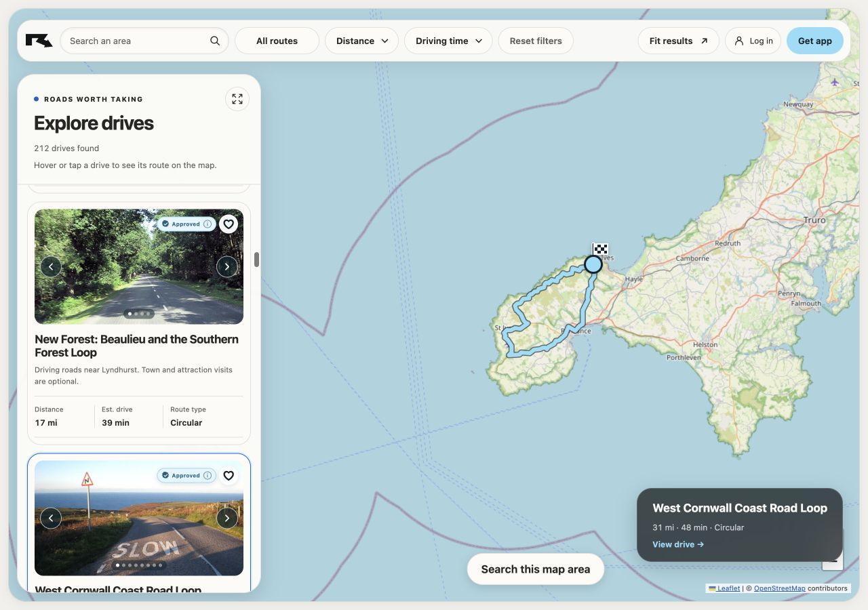Open info icon on New Forest Approved badge
The image size is (868, 610).
(208, 224)
